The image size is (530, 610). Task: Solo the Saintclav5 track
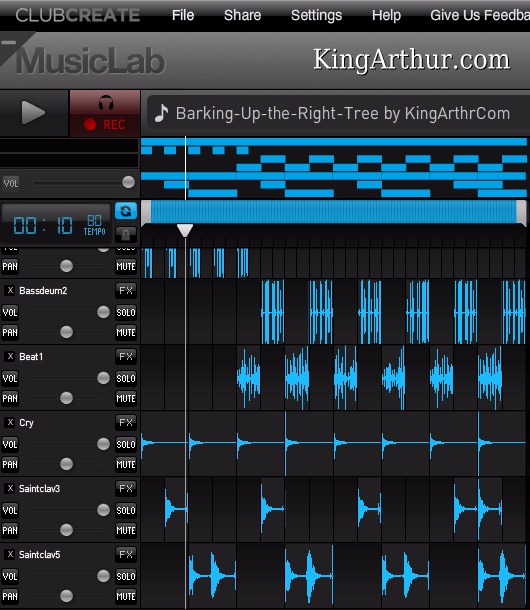click(x=126, y=577)
